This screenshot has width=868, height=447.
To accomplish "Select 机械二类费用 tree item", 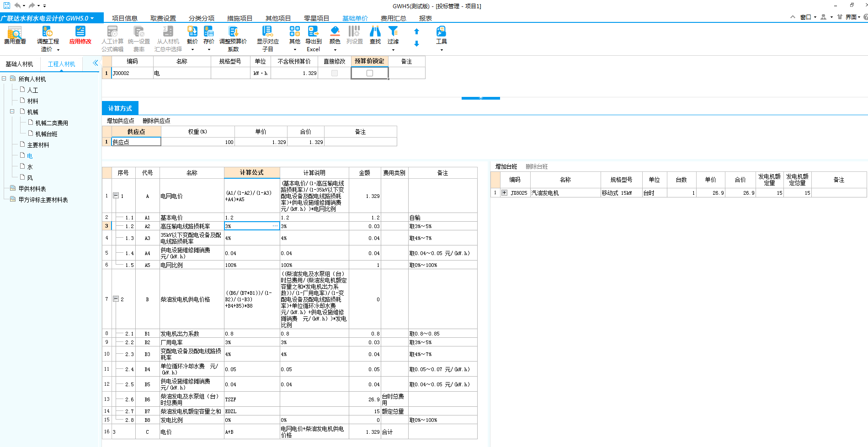I will [x=52, y=123].
